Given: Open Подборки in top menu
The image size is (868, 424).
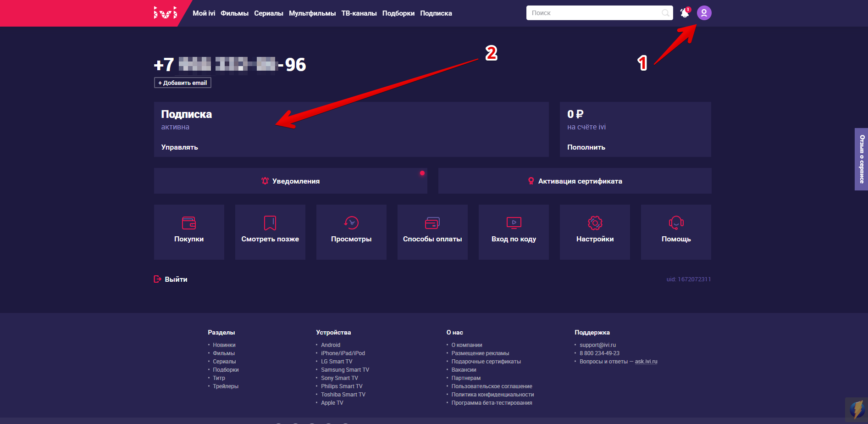Looking at the screenshot, I should pos(398,13).
